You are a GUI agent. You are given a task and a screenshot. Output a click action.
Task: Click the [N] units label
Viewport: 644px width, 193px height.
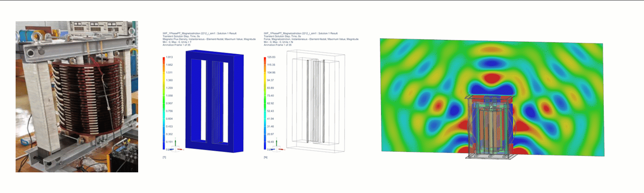pyautogui.click(x=265, y=157)
